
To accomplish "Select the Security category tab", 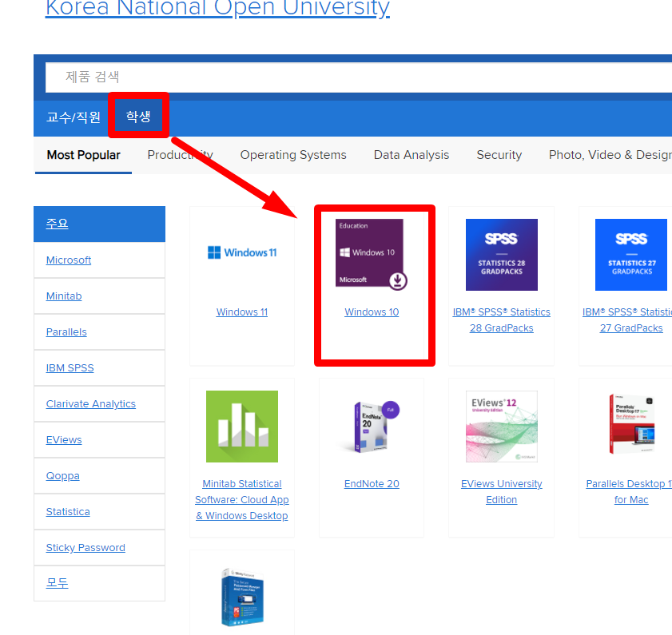I will point(499,155).
